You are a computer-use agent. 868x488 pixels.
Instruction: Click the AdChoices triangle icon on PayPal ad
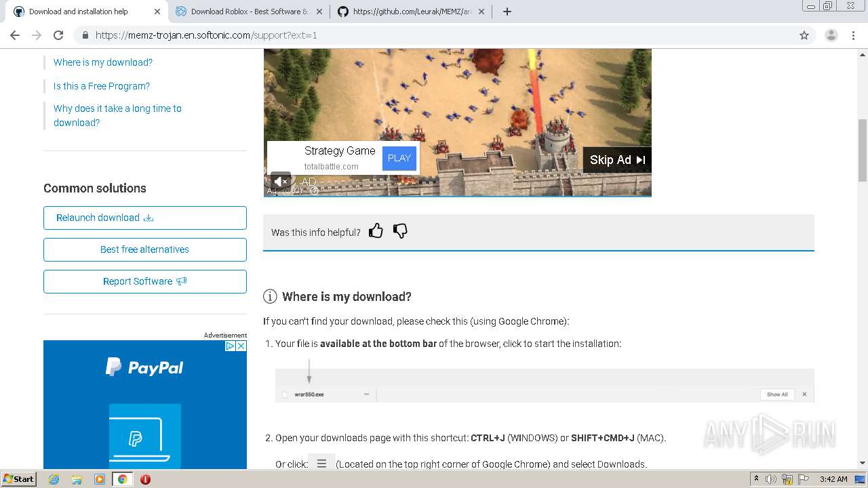[x=230, y=346]
